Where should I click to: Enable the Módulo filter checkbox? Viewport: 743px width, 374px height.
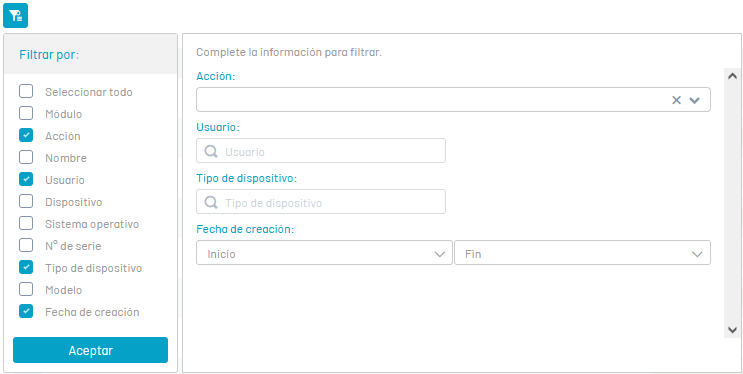pos(26,113)
